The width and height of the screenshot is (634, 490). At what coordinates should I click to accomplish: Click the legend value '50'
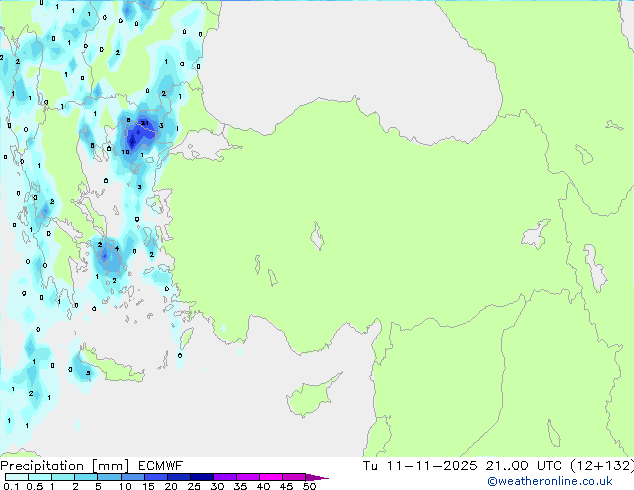[309, 486]
